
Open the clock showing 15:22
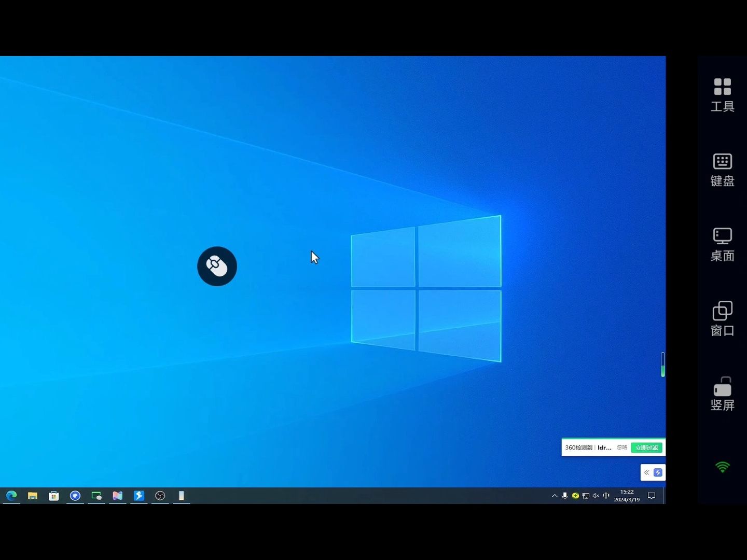point(627,496)
